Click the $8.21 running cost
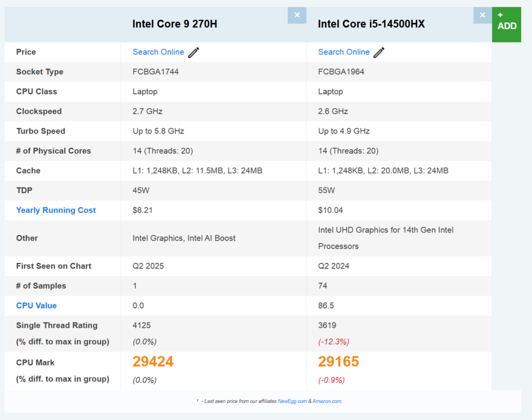532x420 pixels. point(142,210)
